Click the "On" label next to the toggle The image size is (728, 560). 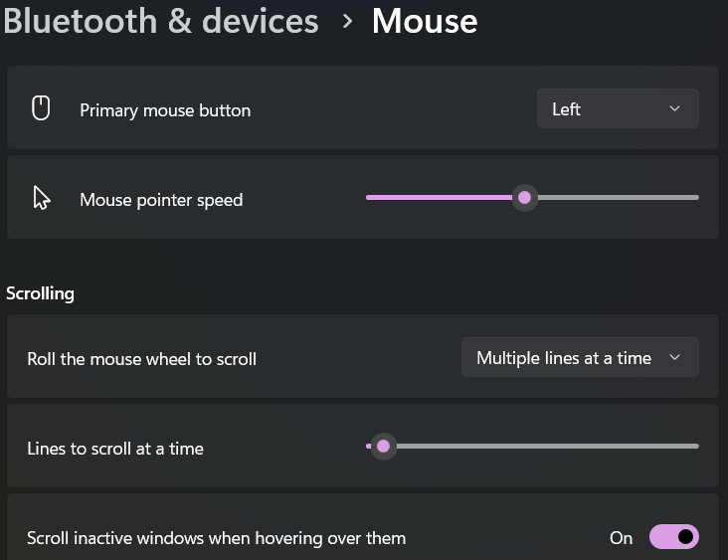point(621,538)
